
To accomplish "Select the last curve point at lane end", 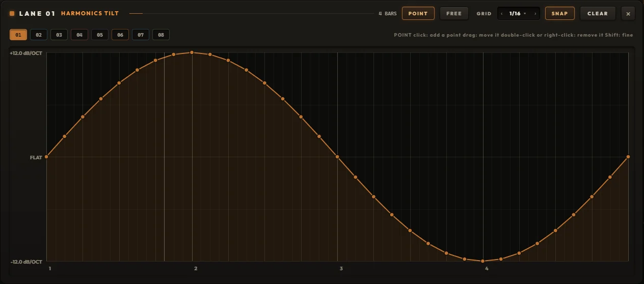I will 628,157.
